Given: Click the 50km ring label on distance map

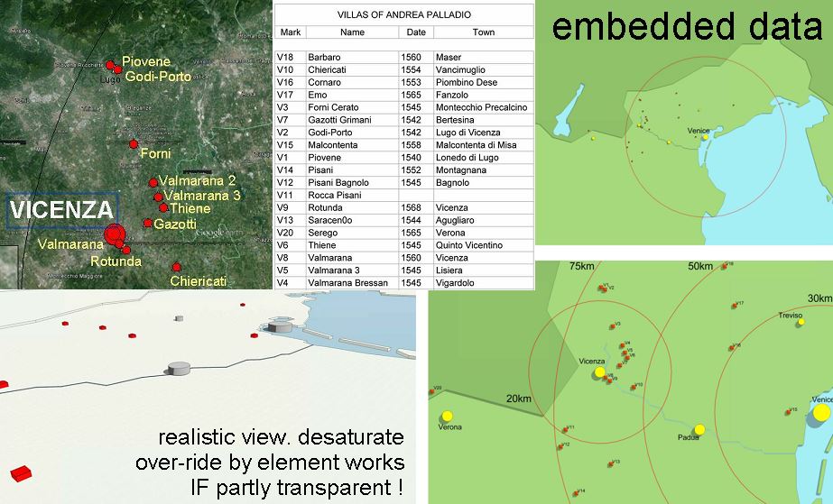Looking at the screenshot, I should 700,266.
